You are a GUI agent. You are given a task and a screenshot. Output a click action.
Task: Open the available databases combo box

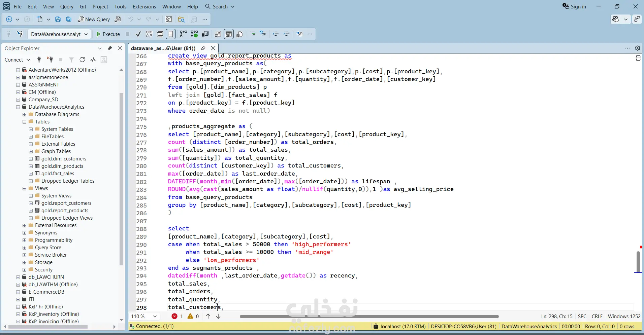[x=59, y=34]
